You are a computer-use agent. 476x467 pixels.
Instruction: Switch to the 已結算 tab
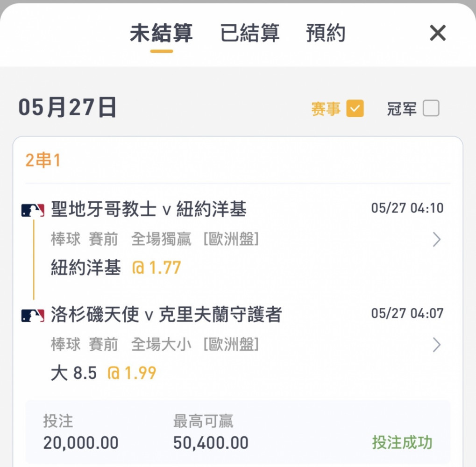pyautogui.click(x=249, y=33)
